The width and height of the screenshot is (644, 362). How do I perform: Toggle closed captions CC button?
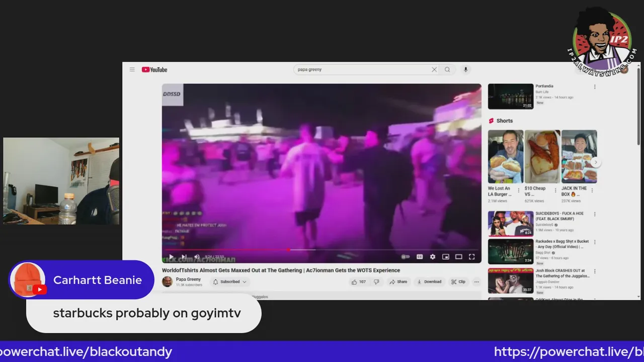click(x=420, y=257)
